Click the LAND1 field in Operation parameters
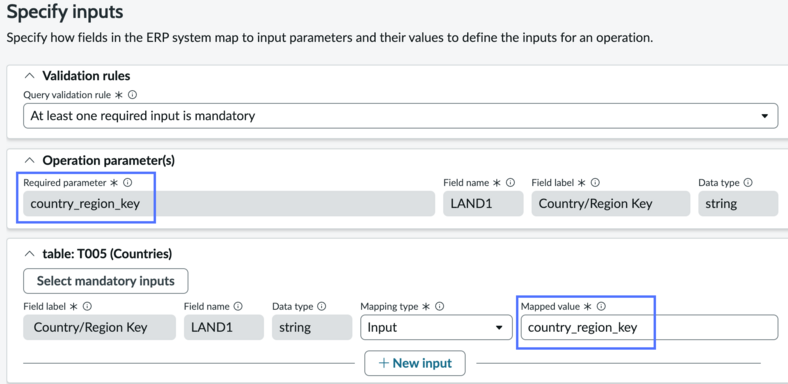This screenshot has height=384, width=788. (483, 204)
